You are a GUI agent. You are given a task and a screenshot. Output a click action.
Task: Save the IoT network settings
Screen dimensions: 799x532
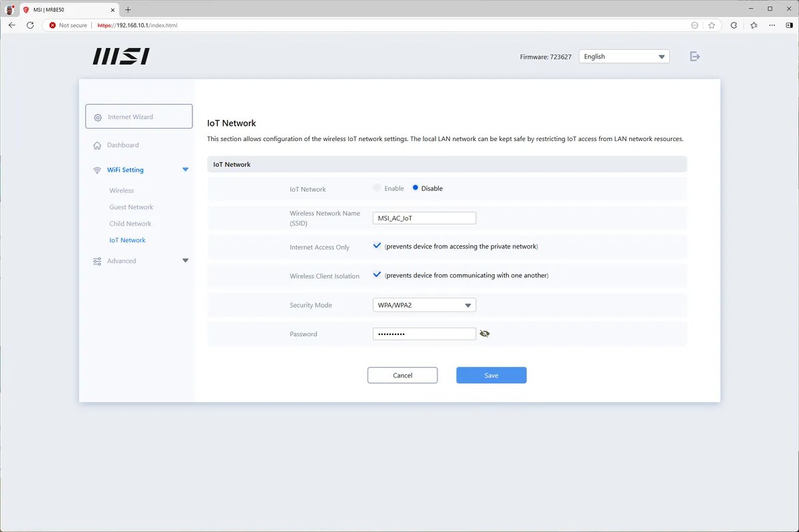pyautogui.click(x=491, y=376)
